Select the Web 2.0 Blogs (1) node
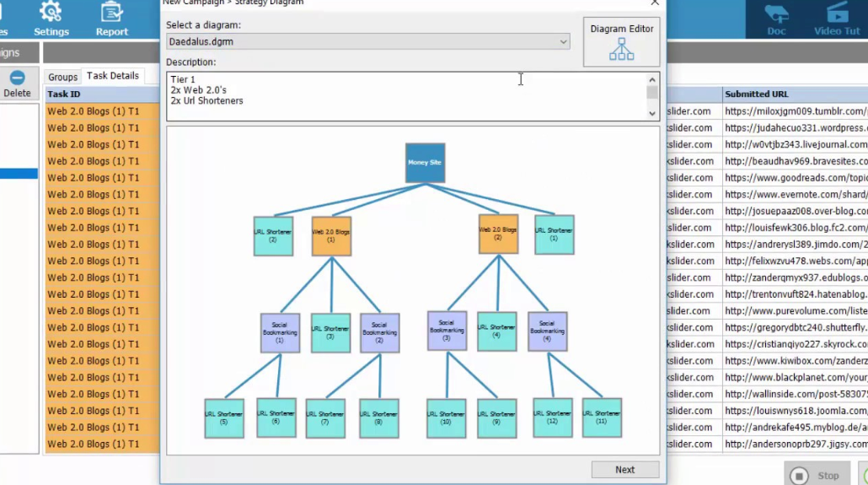This screenshot has width=868, height=485. [331, 236]
